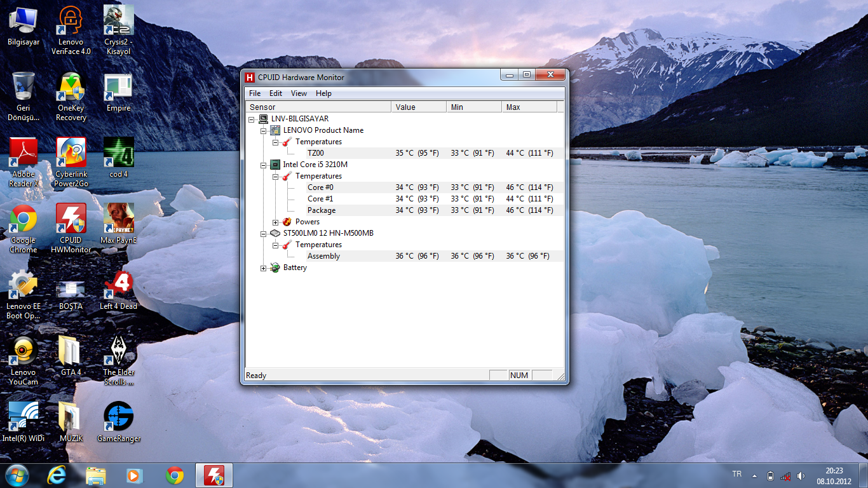
Task: Select the Adobe Reader X icon
Action: coord(24,163)
